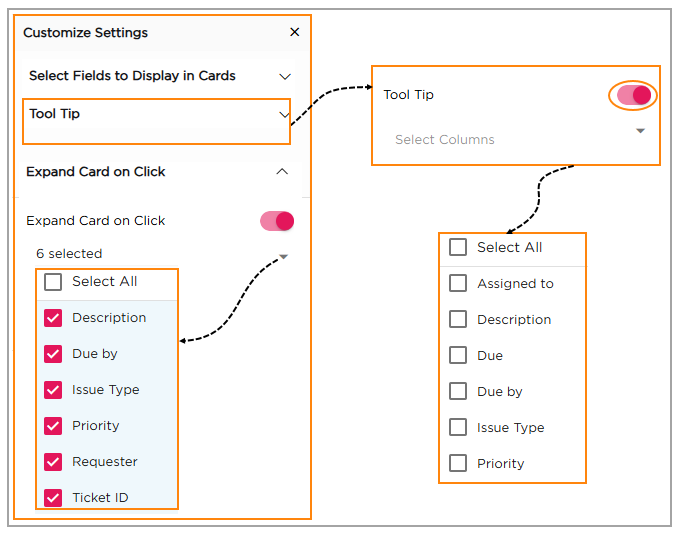
Task: Tick Select All in the tooltip column list
Action: click(458, 247)
